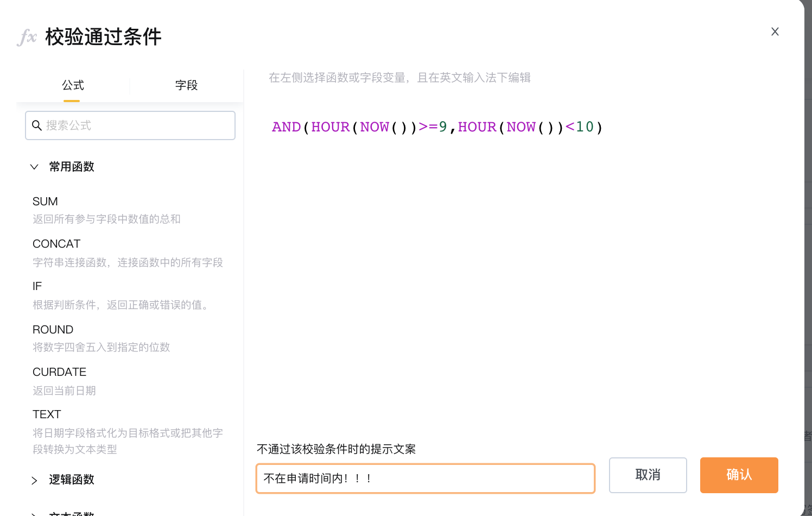This screenshot has width=812, height=516.
Task: Focus the 搜索公式 search field
Action: [130, 125]
